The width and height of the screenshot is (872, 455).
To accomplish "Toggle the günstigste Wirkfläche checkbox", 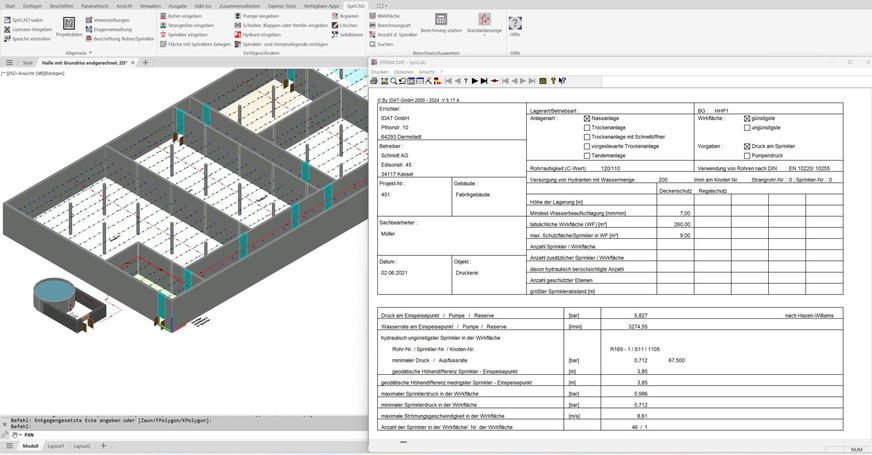I will pyautogui.click(x=747, y=118).
